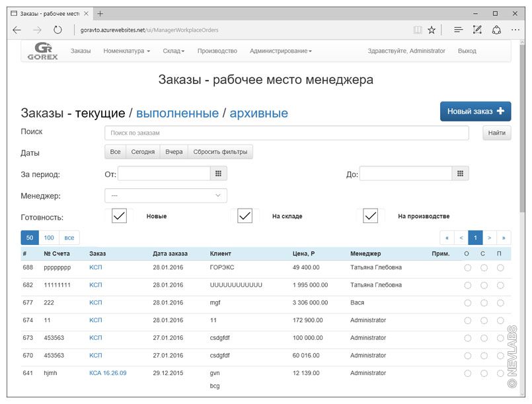Click the order search input field
532x404 pixels.
click(287, 133)
